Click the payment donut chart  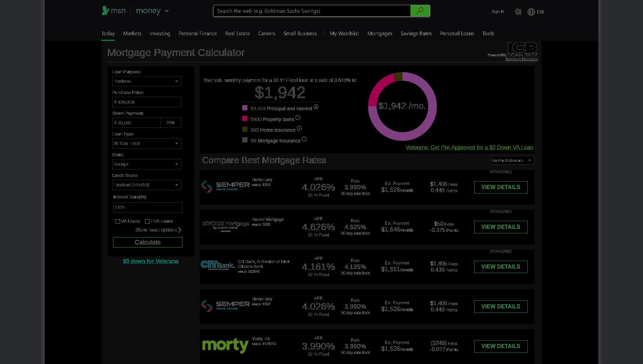click(x=402, y=106)
